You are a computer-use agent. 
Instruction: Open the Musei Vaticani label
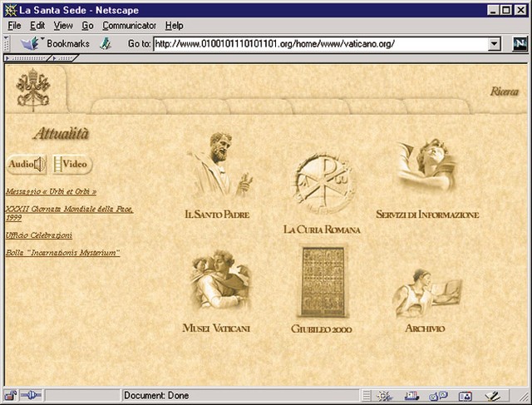tap(216, 328)
